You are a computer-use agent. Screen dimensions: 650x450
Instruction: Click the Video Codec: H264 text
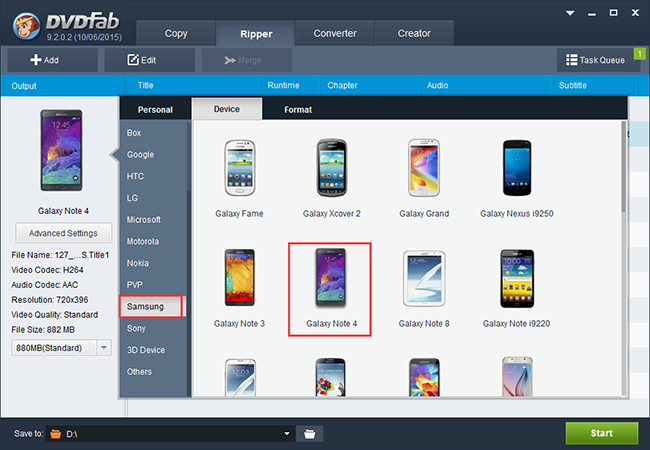(47, 270)
